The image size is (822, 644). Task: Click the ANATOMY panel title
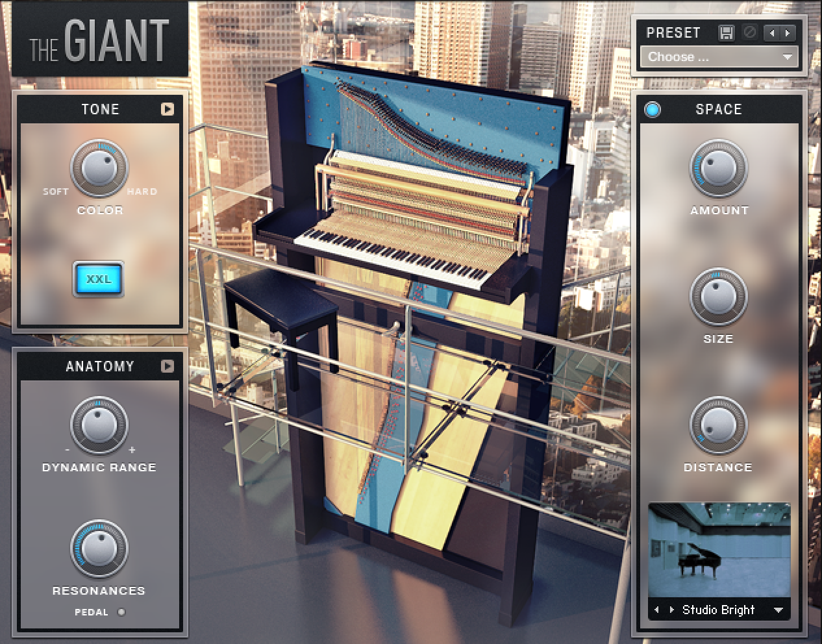coord(100,366)
